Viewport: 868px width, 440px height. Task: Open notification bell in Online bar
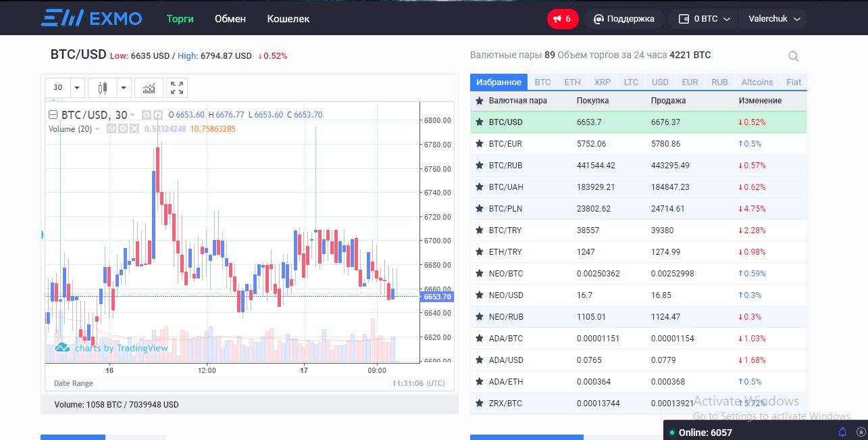click(842, 432)
